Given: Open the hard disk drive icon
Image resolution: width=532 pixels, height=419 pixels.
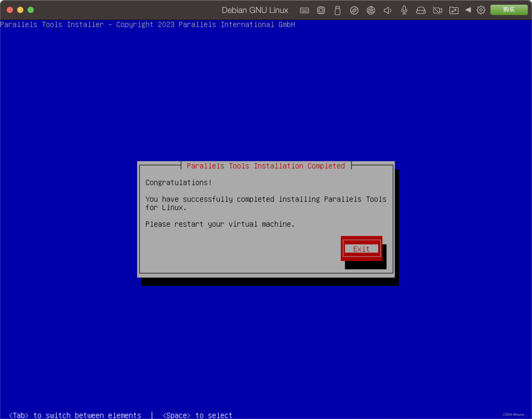Looking at the screenshot, I should (421, 10).
